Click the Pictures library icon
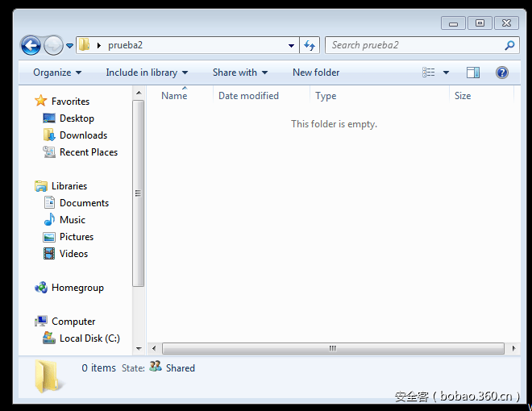 click(x=49, y=237)
